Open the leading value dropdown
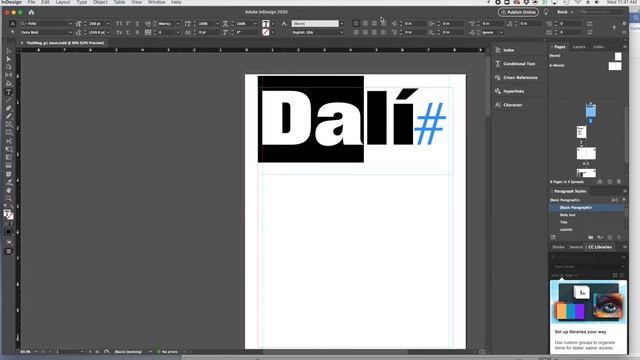Viewport: 640px width, 360px height. click(x=109, y=32)
